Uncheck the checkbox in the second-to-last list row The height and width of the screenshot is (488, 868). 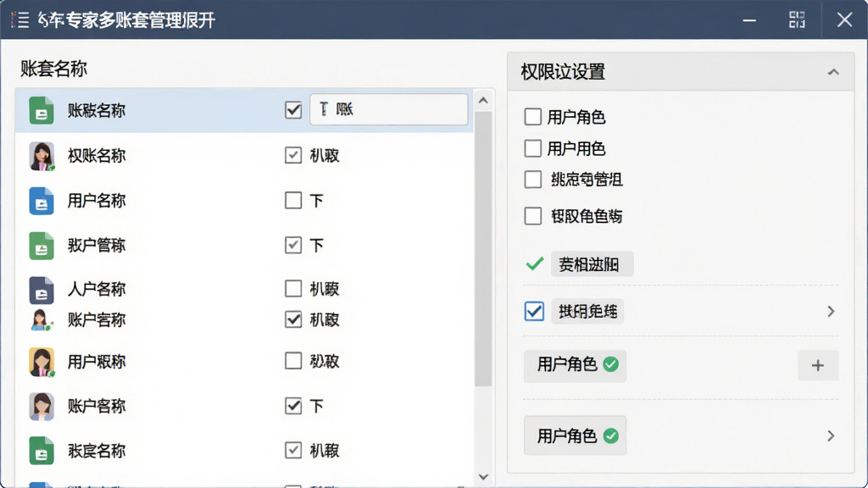(x=293, y=406)
